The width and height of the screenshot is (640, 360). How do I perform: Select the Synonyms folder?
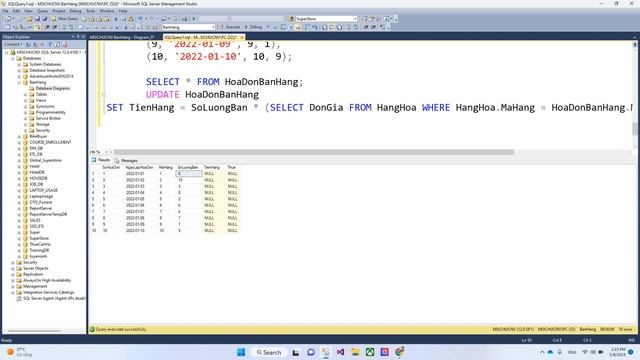pos(45,106)
